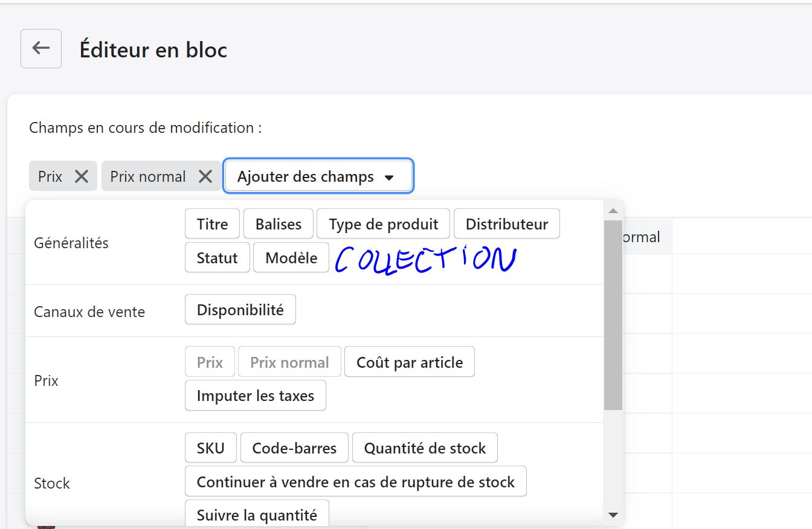Add Continuer à vendre en cas de rupture
The height and width of the screenshot is (529, 812).
pyautogui.click(x=355, y=482)
